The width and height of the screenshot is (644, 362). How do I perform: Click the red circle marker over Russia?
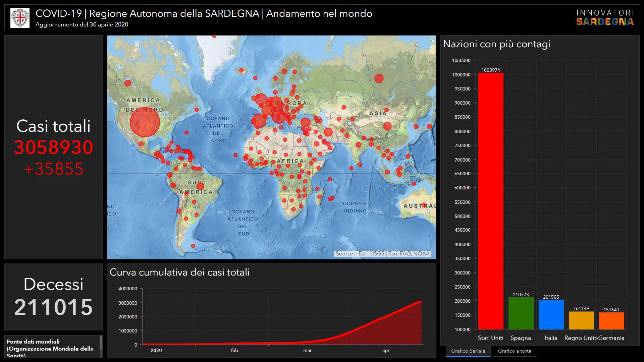[379, 78]
